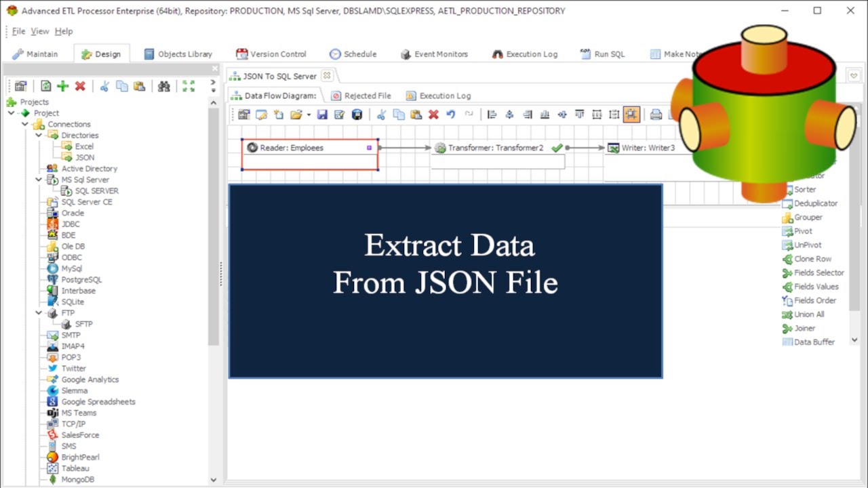
Task: Switch to the Objects Library tab
Action: tap(178, 54)
